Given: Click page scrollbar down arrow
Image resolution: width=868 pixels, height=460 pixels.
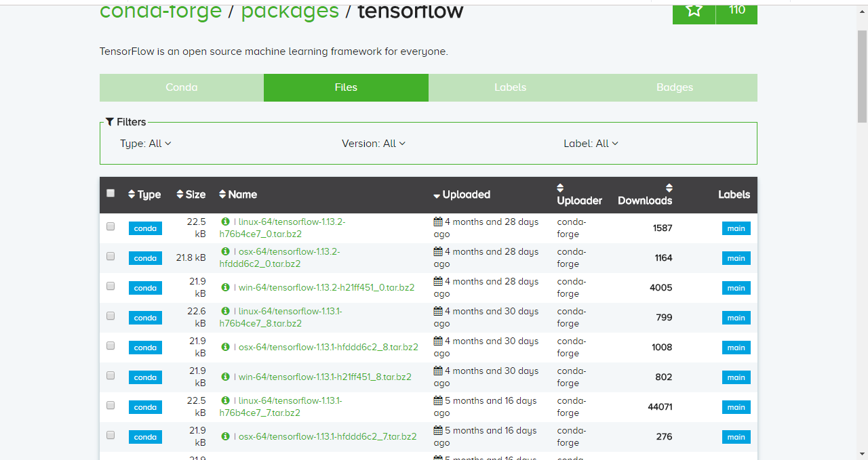Looking at the screenshot, I should click(862, 454).
